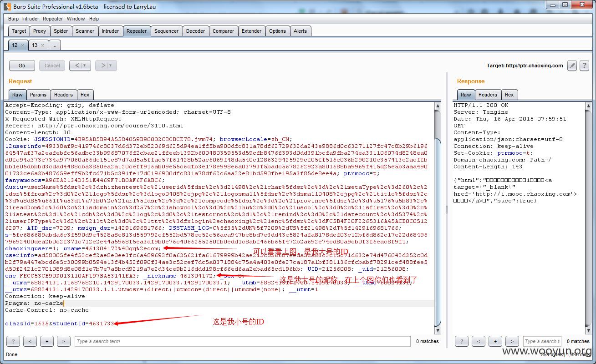Click the 'Connection: keep-alive' request line
Viewport: 596px width, 364px height.
point(45,296)
